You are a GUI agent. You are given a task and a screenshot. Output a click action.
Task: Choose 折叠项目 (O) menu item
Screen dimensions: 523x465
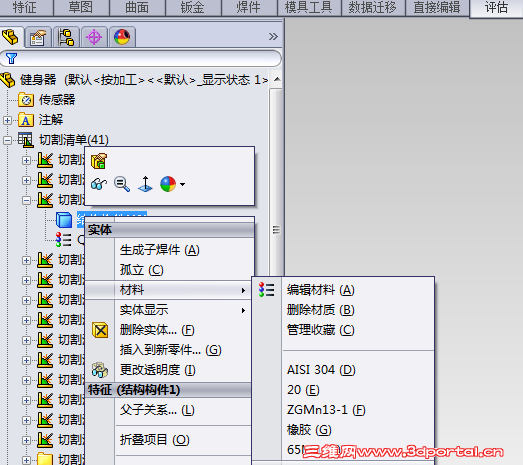tap(155, 440)
